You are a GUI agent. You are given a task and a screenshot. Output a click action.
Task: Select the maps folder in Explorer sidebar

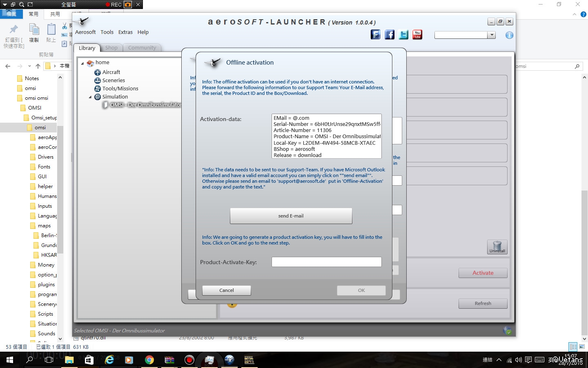click(44, 226)
